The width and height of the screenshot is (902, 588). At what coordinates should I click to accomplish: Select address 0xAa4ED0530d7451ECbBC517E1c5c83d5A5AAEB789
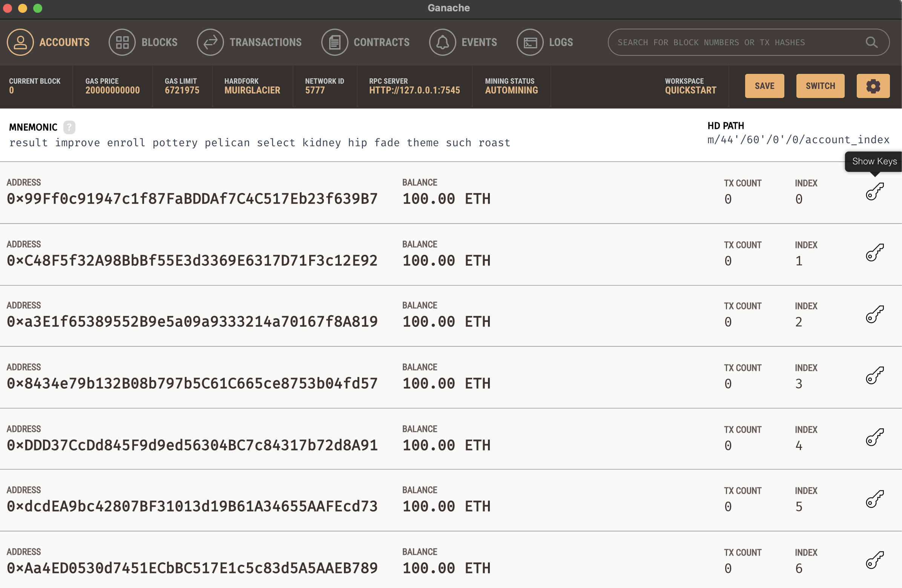click(x=192, y=568)
